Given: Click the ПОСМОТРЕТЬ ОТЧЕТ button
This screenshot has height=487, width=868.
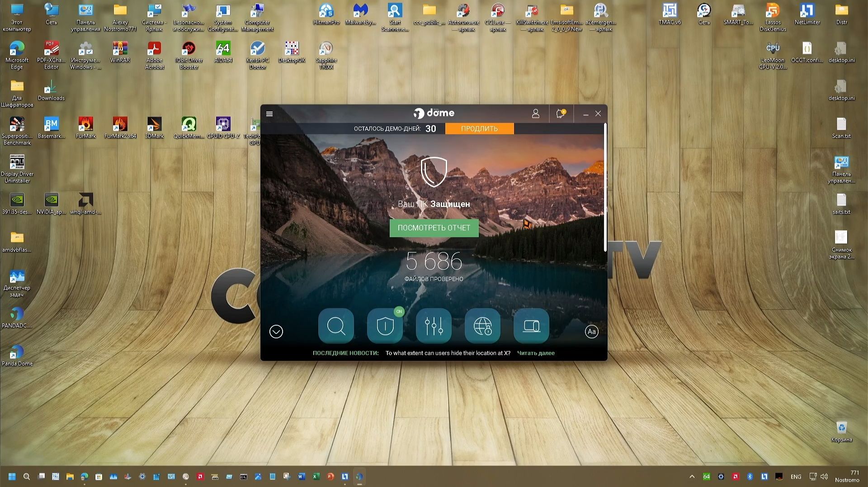Looking at the screenshot, I should (434, 228).
